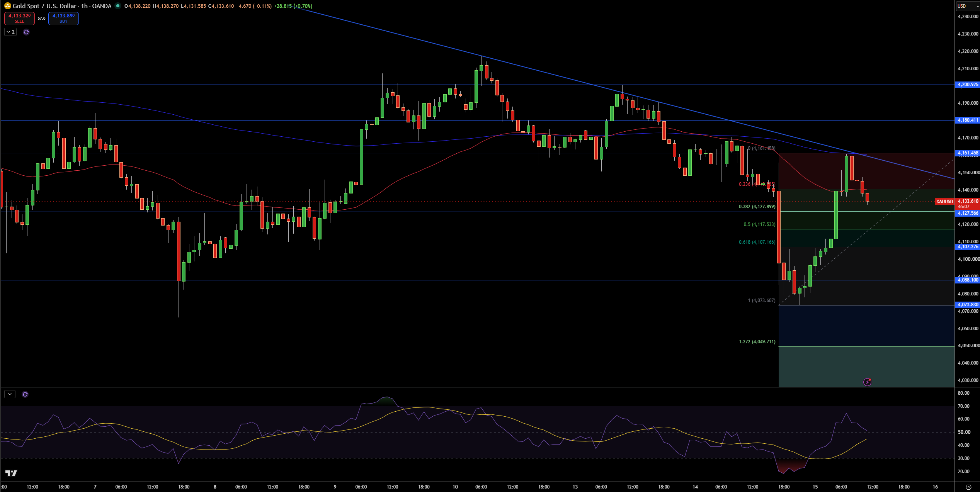Click date label 10 on time axis

tap(455, 487)
